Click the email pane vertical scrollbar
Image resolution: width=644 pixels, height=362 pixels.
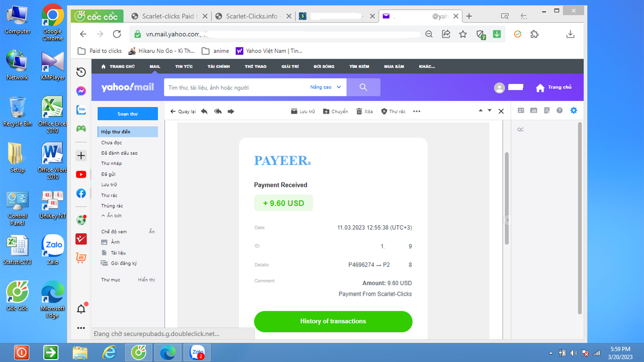point(507,198)
